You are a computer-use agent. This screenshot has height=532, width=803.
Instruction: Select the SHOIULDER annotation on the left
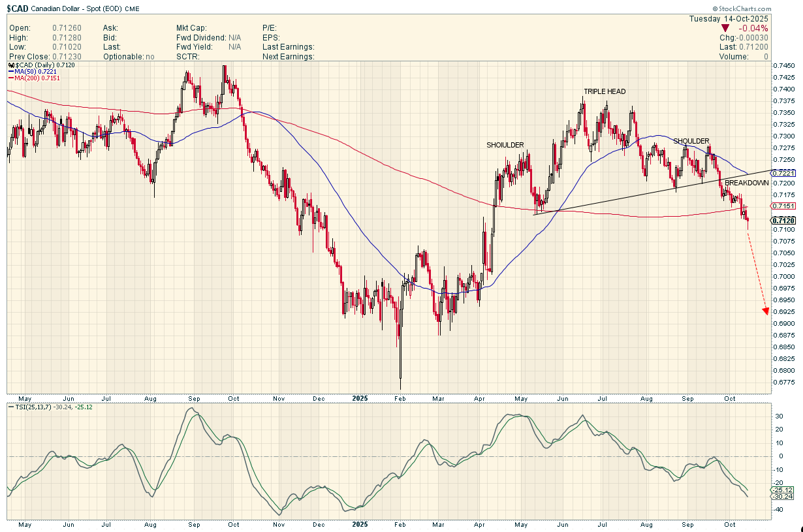(x=505, y=145)
